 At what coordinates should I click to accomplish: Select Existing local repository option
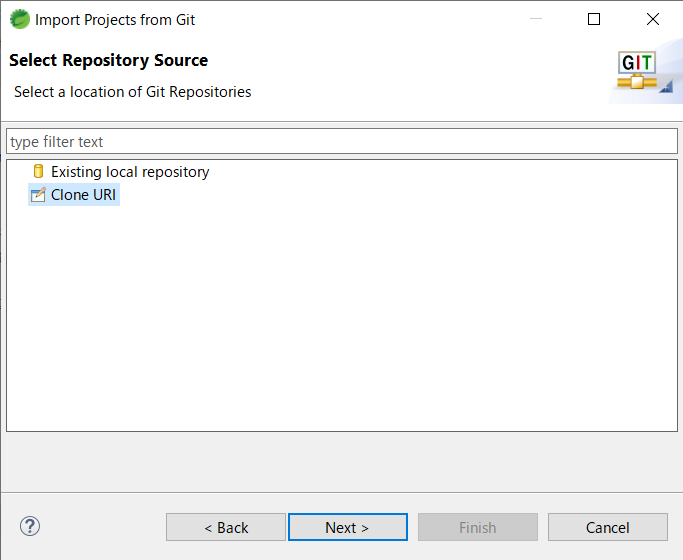[x=130, y=172]
